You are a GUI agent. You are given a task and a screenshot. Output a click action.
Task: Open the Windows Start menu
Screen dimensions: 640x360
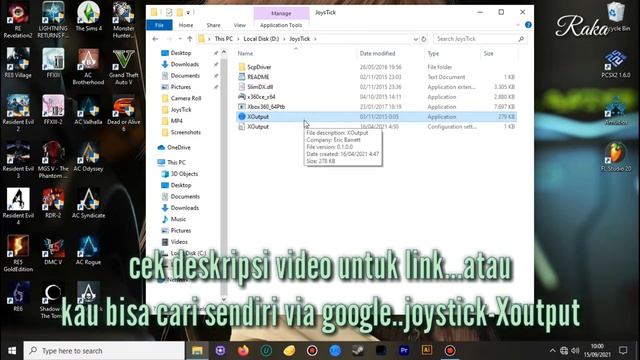point(11,351)
